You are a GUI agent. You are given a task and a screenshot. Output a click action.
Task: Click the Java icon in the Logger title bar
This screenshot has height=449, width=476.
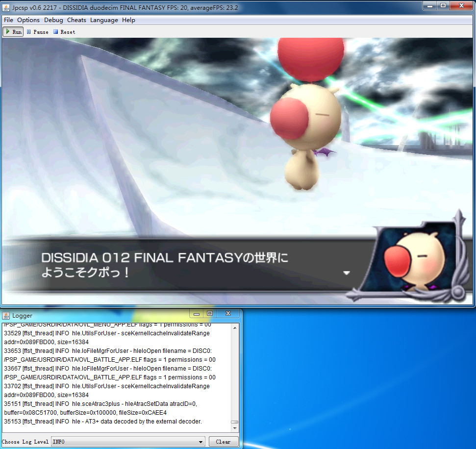coord(6,315)
